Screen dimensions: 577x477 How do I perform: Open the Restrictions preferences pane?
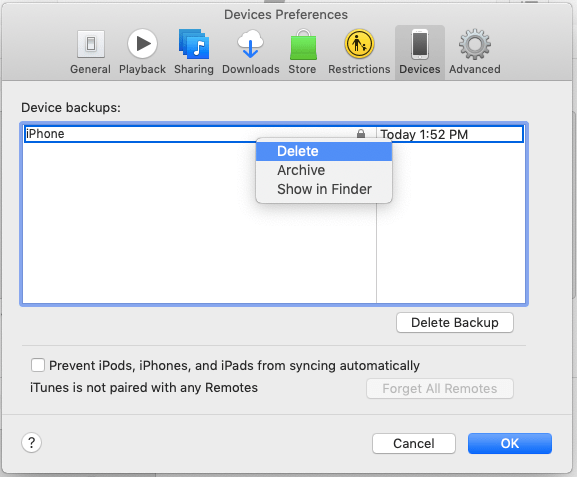(x=359, y=53)
